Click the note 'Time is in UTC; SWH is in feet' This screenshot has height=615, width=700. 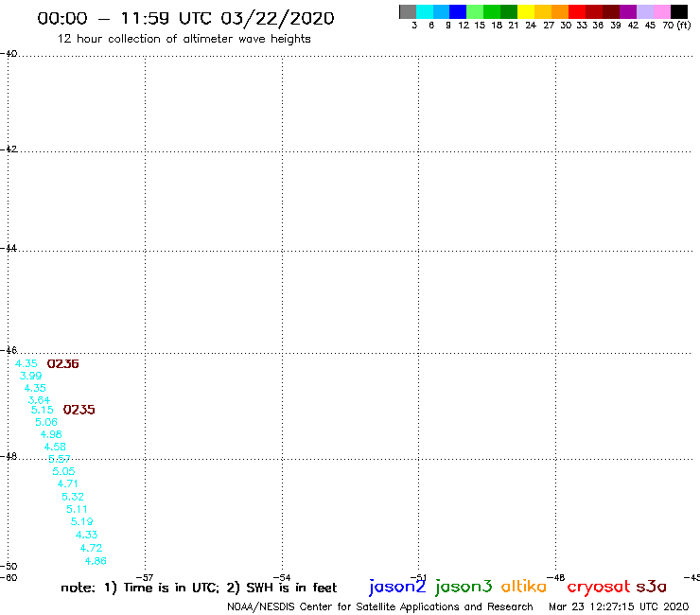click(199, 588)
